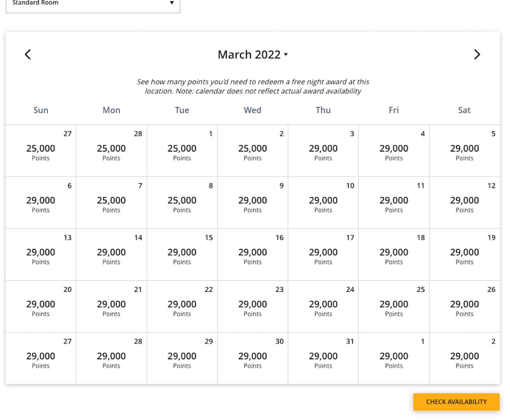Click the Sat column header

pos(465,110)
